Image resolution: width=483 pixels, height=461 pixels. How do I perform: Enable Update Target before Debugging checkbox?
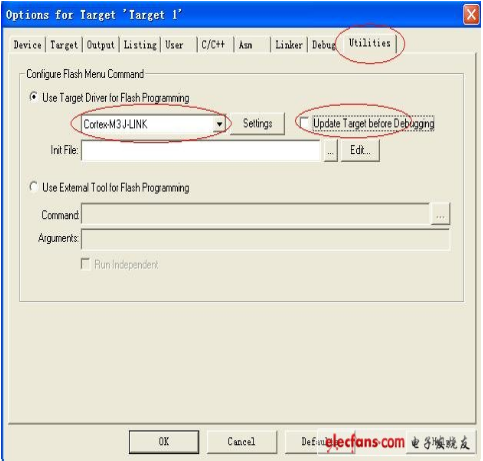[304, 123]
